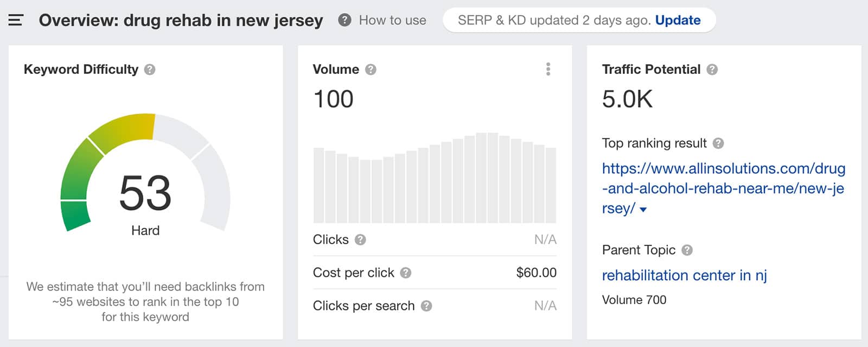
Task: Click the How to use help icon
Action: click(344, 20)
